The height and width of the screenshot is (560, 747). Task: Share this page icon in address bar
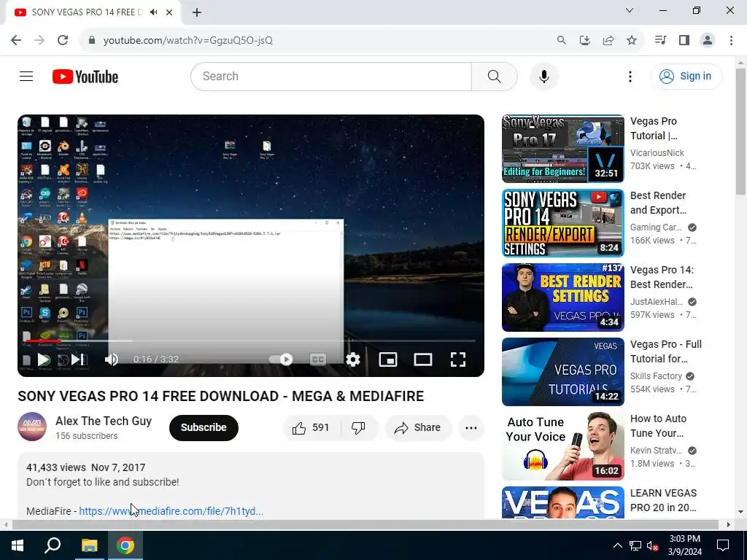tap(608, 41)
